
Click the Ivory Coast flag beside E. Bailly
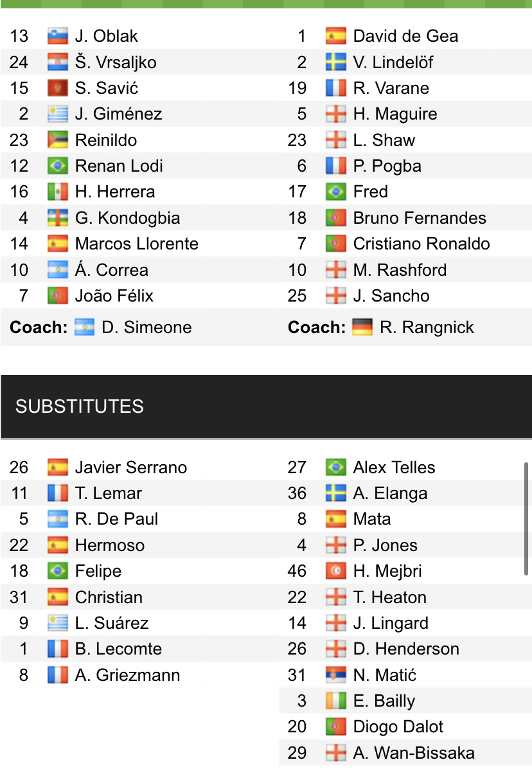click(x=335, y=701)
